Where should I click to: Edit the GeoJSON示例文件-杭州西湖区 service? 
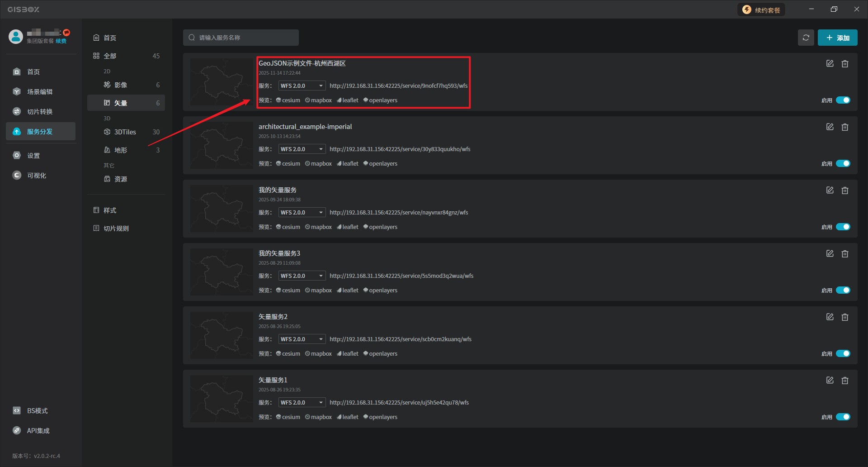pos(830,64)
